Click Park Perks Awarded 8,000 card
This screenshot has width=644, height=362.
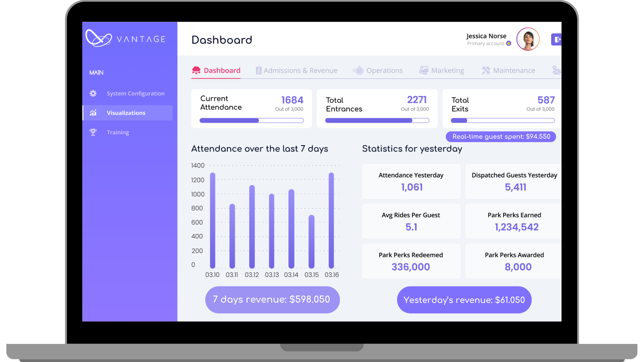pos(514,261)
